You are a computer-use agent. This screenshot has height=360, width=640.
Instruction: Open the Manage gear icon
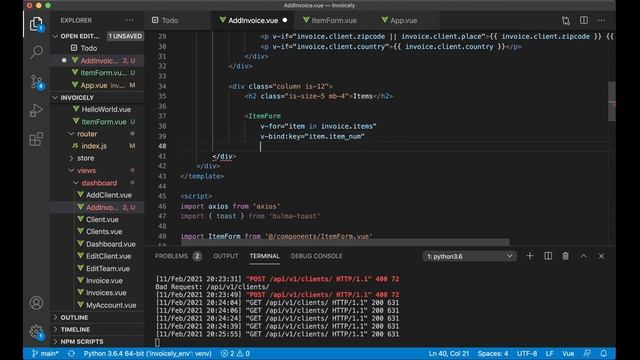tap(36, 331)
